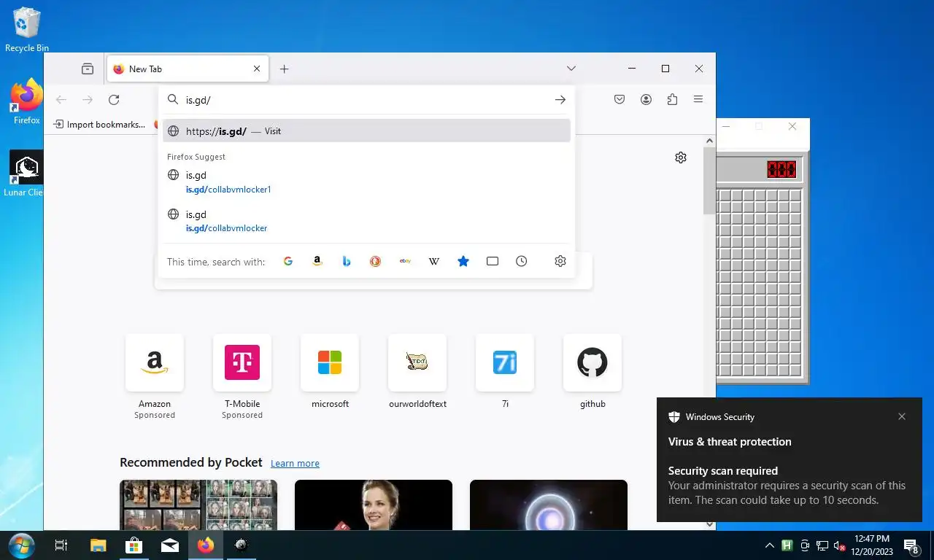Reload the current page
Screen dimensions: 934x560
coord(114,100)
